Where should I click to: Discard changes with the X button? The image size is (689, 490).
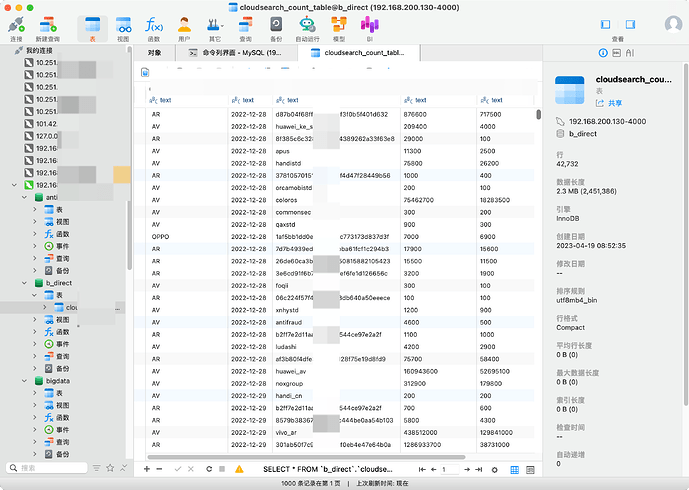[x=191, y=469]
